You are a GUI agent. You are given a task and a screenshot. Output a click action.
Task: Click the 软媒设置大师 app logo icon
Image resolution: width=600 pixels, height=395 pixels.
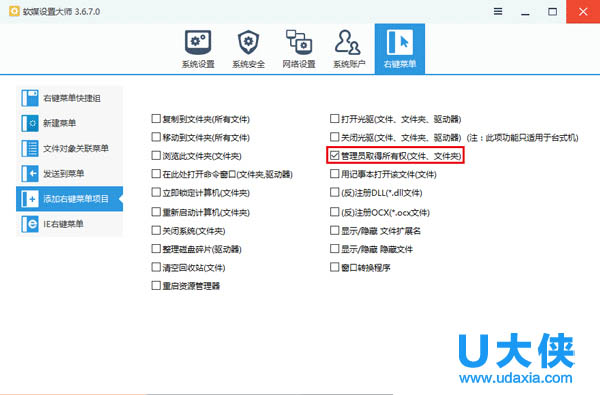coord(14,11)
